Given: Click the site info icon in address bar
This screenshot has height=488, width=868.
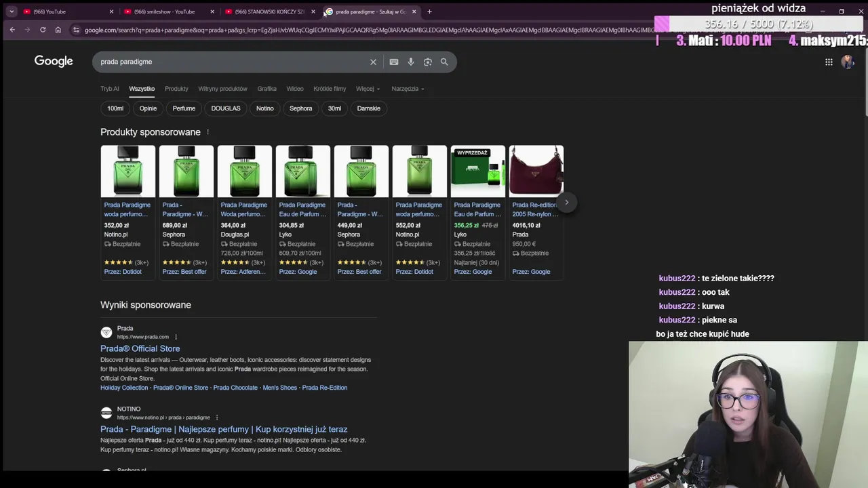Looking at the screenshot, I should [75, 30].
